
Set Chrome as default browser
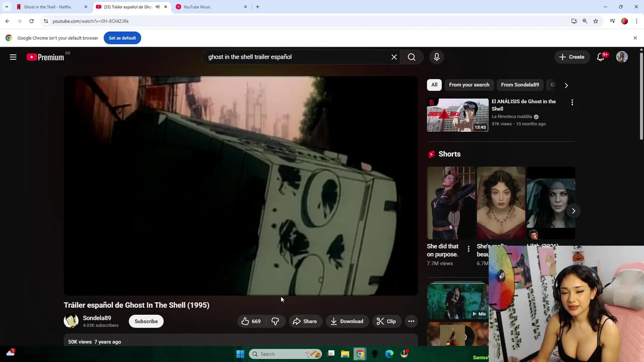point(122,38)
